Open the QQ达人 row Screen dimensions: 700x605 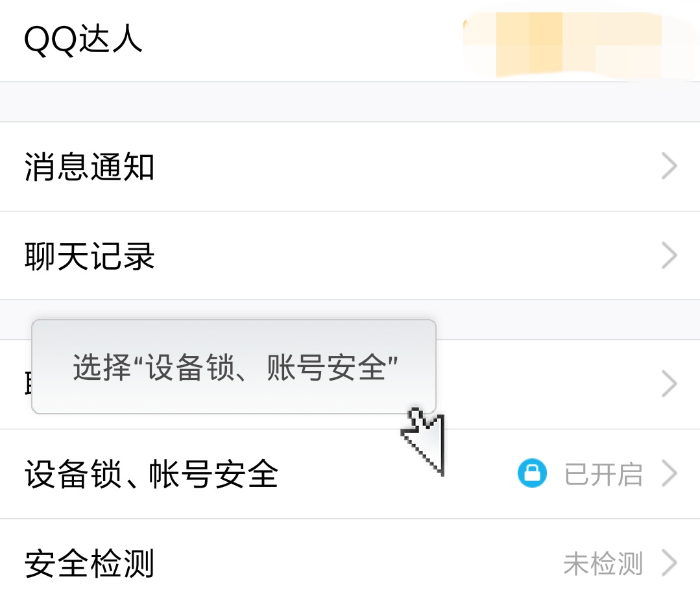350,41
